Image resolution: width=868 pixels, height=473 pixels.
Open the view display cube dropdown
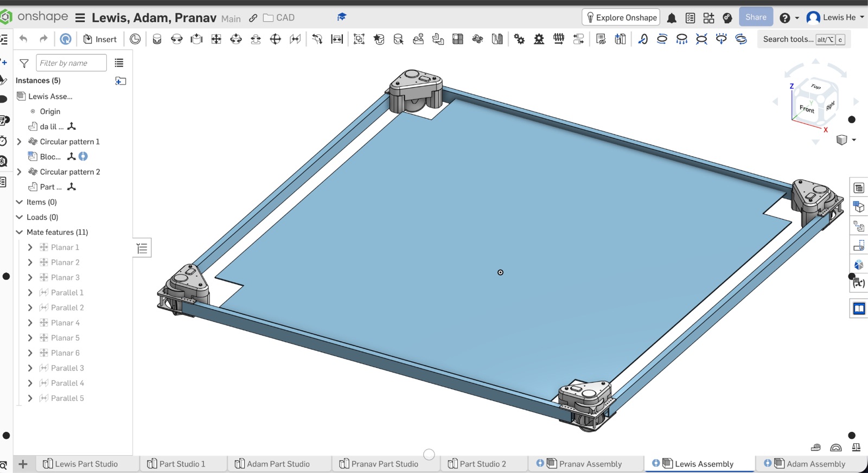(853, 140)
